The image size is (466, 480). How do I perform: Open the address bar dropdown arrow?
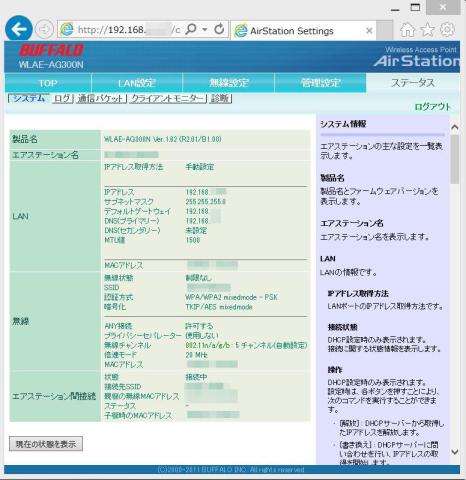205,30
